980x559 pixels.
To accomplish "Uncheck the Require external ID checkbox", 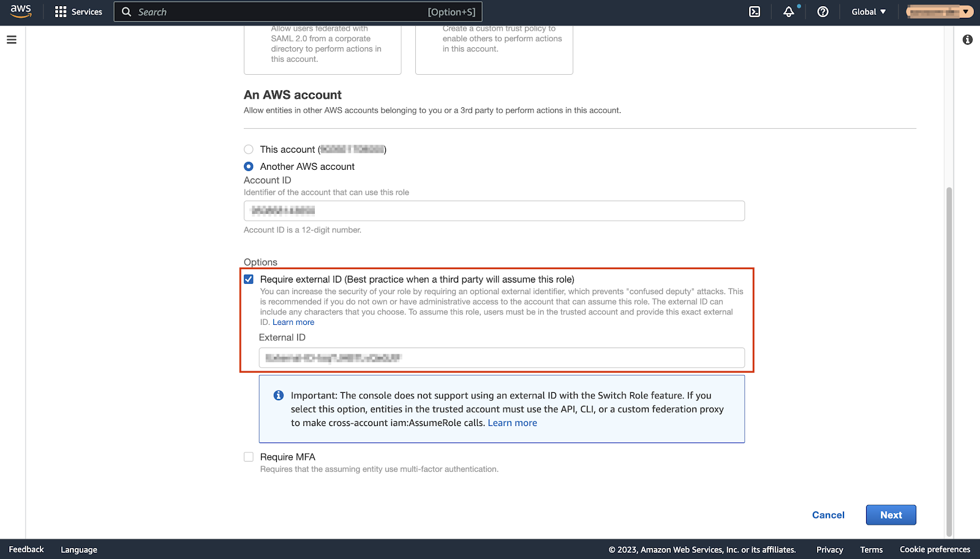I will (x=249, y=279).
